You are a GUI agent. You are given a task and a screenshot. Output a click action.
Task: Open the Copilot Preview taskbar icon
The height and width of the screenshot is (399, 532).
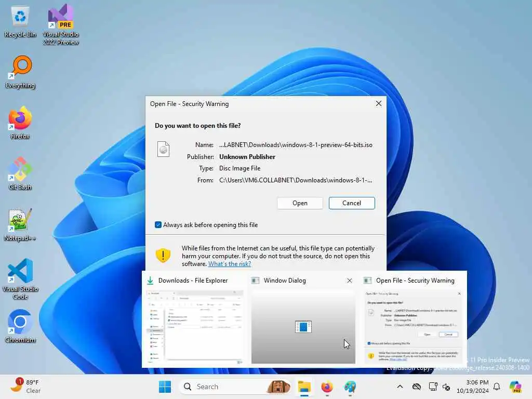coord(515,387)
